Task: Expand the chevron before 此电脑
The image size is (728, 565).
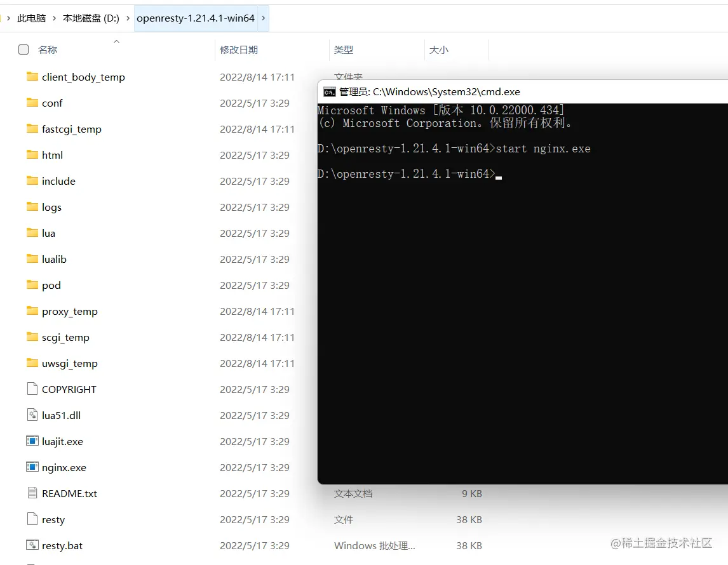Action: coord(8,18)
